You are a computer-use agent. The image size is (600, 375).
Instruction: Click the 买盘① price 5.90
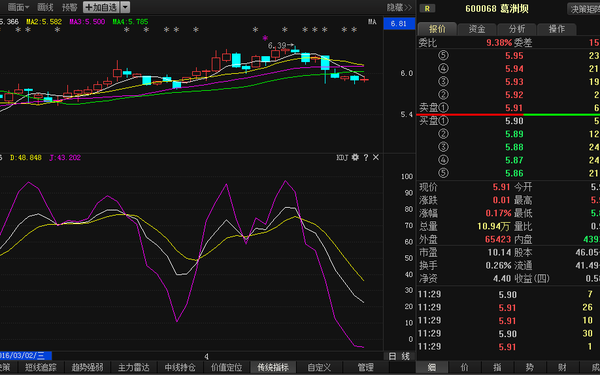[x=514, y=121]
